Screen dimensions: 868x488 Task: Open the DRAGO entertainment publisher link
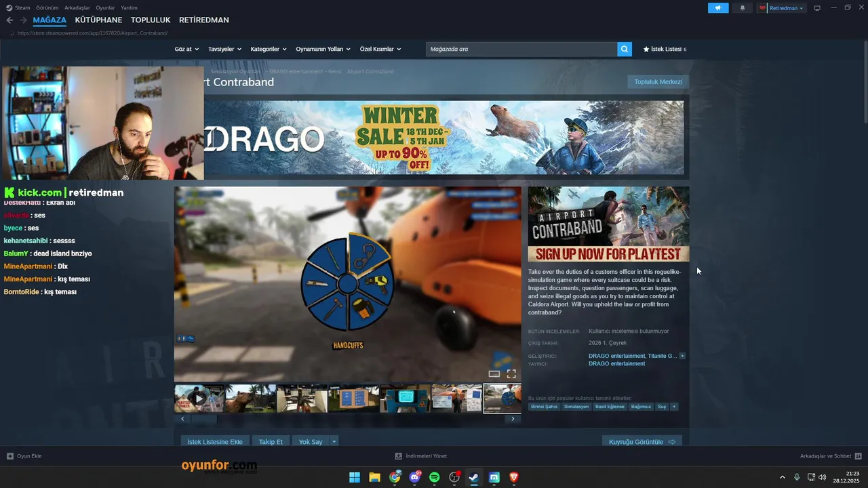(616, 364)
